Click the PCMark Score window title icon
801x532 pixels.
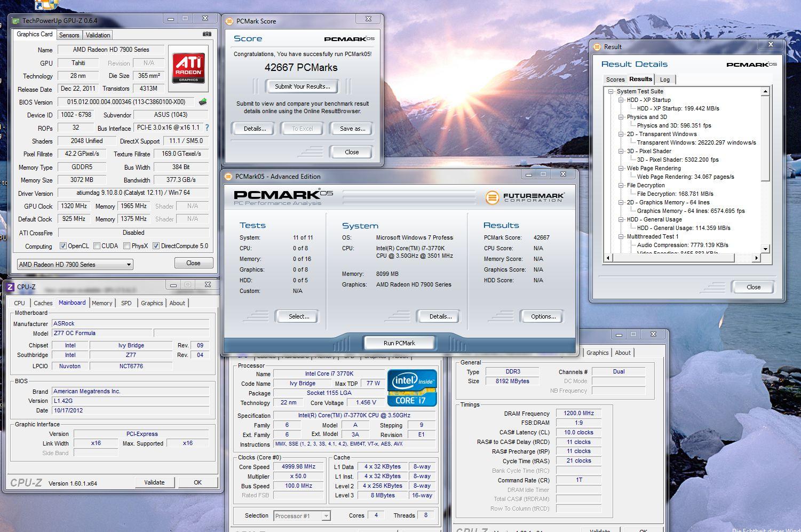(x=229, y=21)
